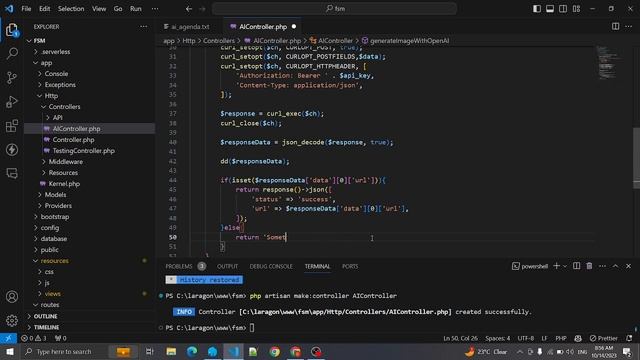640x360 pixels.
Task: Maximize the panel with the up chevron
Action: [x=616, y=266]
